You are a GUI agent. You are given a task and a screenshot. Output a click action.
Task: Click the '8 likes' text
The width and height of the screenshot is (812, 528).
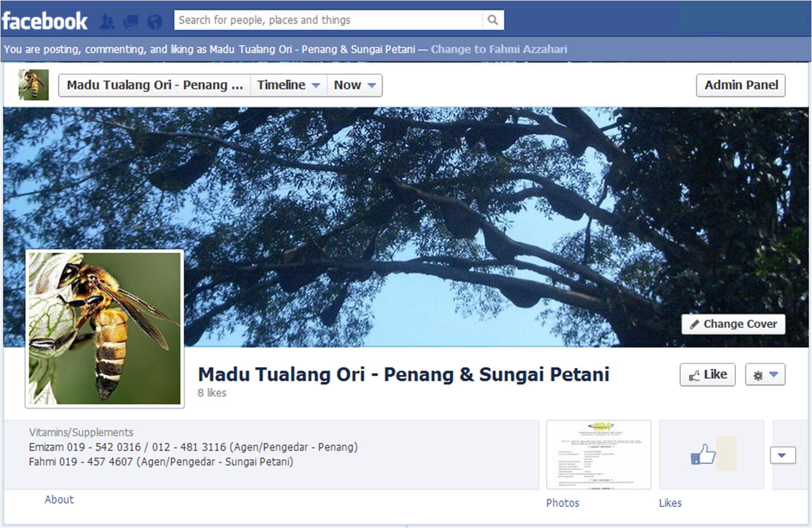(x=212, y=393)
